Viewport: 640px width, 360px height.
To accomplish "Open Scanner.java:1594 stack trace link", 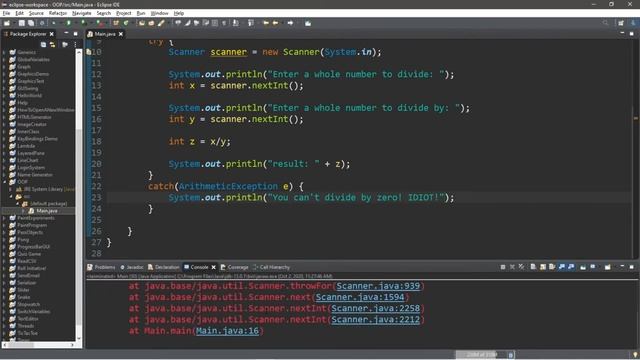I will point(360,297).
